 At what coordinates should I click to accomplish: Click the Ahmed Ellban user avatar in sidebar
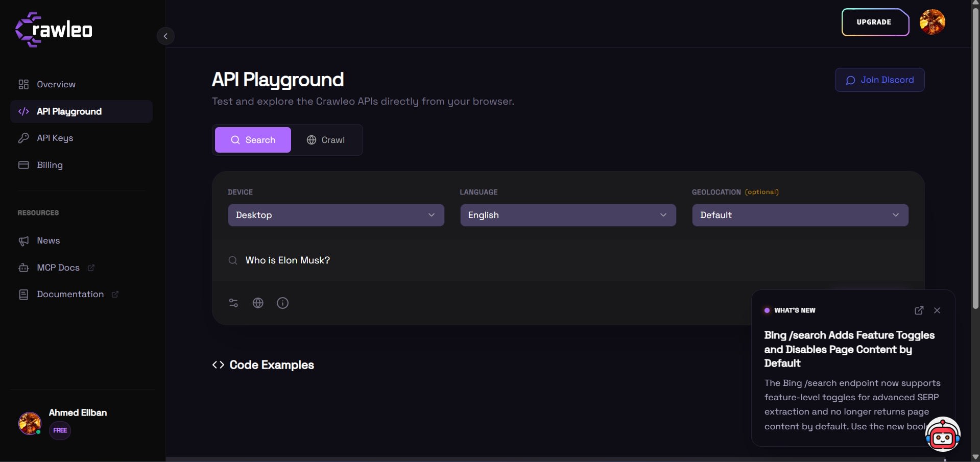click(30, 423)
